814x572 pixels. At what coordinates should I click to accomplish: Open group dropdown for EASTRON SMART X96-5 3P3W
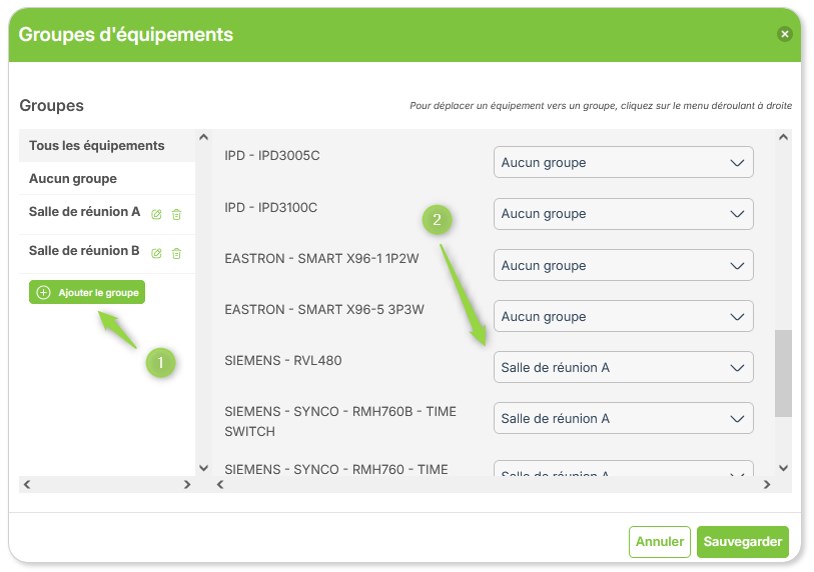623,316
